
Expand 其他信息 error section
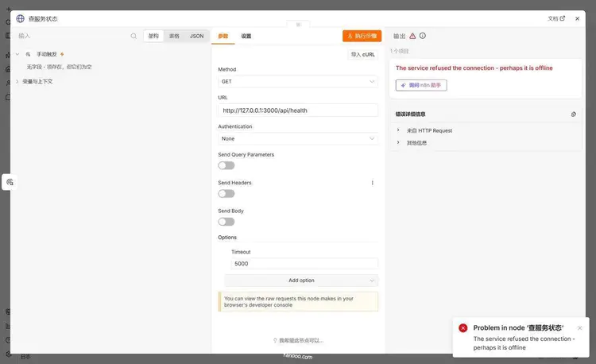pyautogui.click(x=398, y=142)
